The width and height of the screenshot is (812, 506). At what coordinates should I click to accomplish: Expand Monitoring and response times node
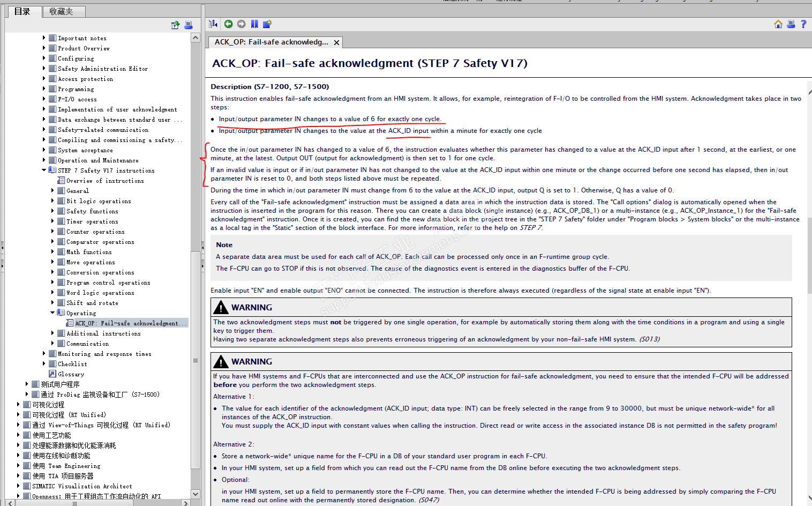[44, 353]
